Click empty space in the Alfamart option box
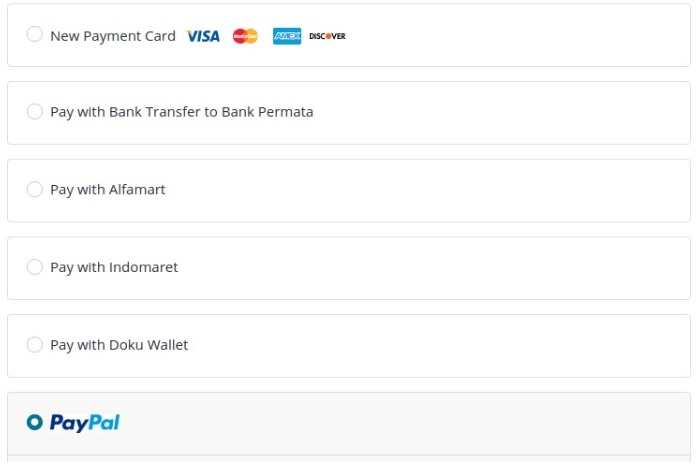The image size is (696, 468). point(450,190)
